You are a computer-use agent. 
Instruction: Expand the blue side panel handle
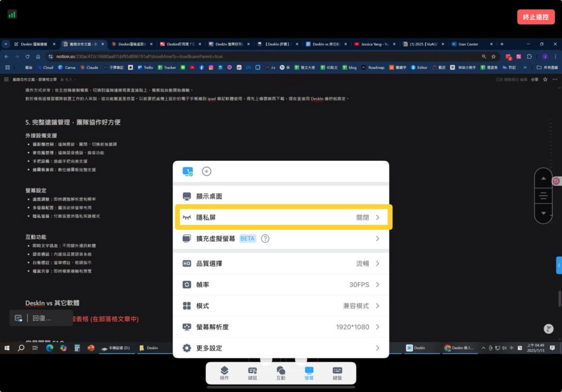point(559,265)
